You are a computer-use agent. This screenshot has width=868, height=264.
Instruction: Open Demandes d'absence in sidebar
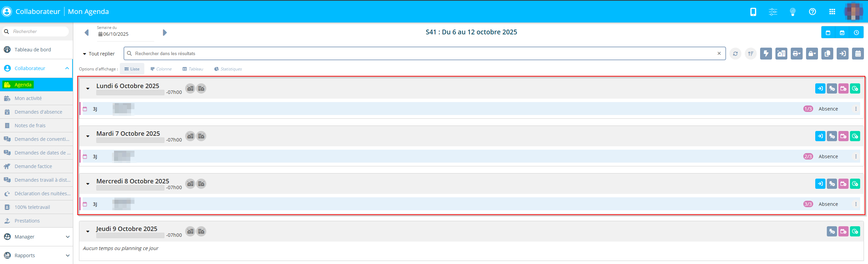coord(38,112)
